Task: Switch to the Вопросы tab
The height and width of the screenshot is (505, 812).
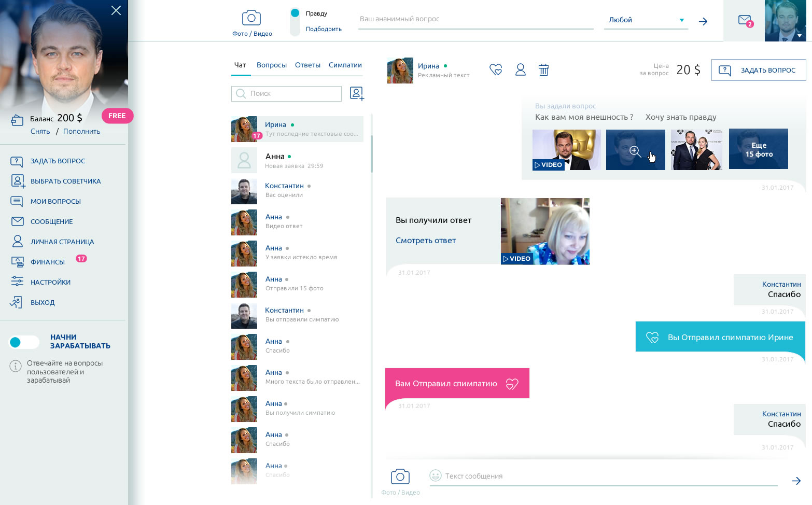Action: (x=271, y=65)
